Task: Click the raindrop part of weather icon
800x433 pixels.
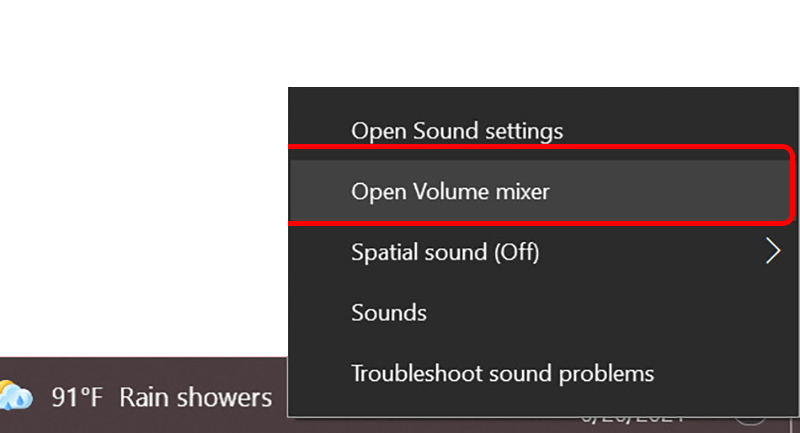Action: click(20, 402)
